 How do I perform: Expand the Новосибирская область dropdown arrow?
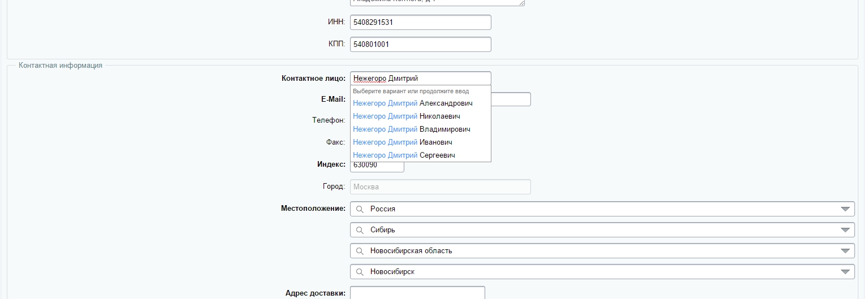click(x=845, y=251)
